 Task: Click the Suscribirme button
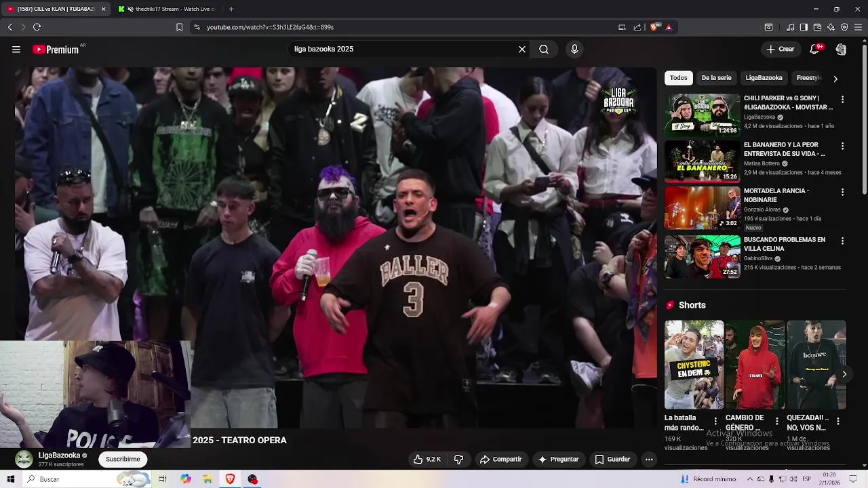(123, 460)
